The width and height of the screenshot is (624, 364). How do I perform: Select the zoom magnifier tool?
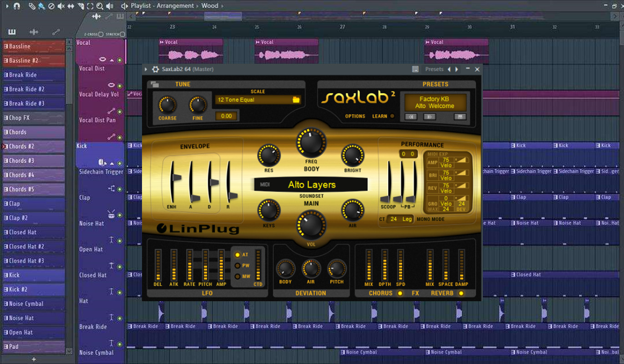point(100,6)
